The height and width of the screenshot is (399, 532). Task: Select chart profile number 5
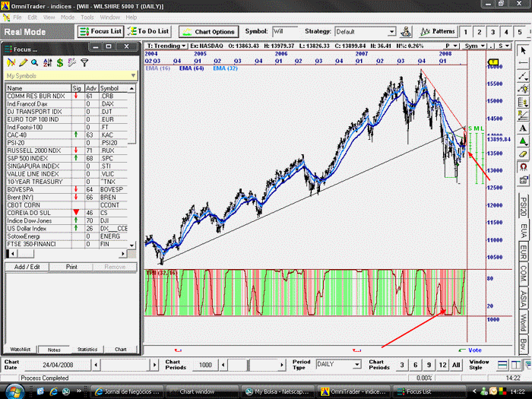[520, 32]
